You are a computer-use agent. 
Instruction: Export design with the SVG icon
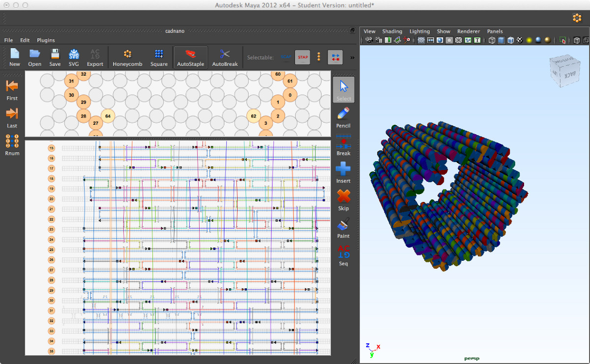click(x=74, y=57)
